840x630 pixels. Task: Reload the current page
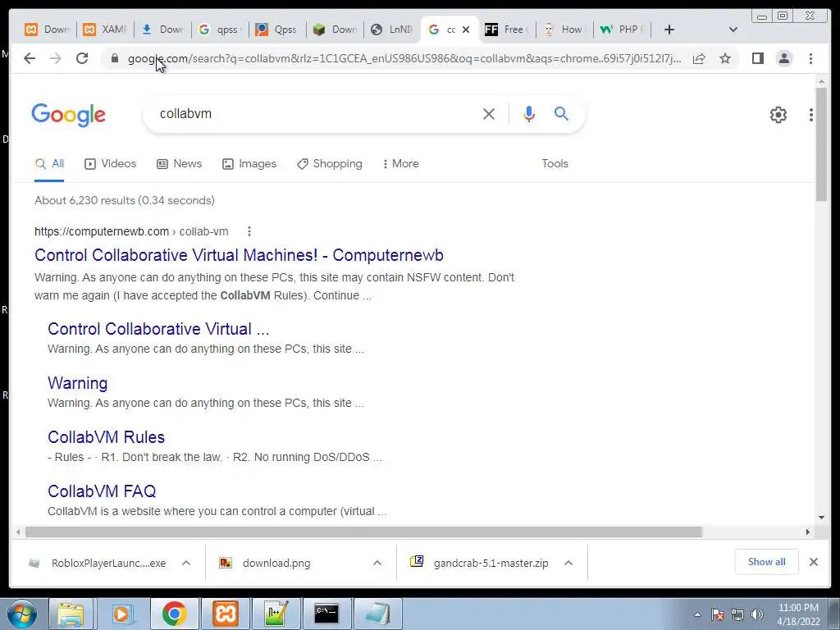click(82, 58)
